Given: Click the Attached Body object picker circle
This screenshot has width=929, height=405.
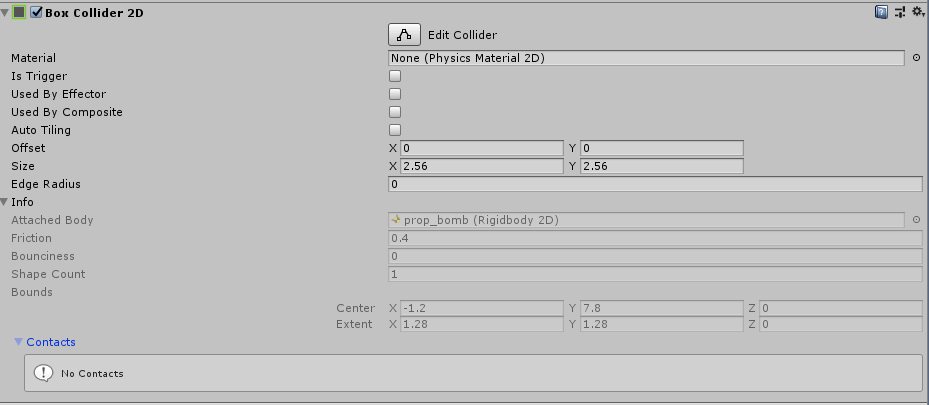Looking at the screenshot, I should coord(916,220).
